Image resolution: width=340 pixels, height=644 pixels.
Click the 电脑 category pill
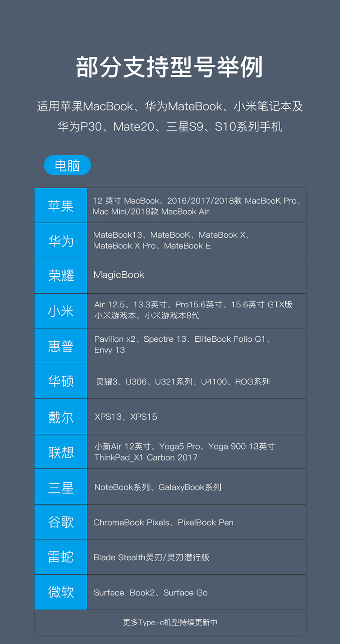pos(68,166)
